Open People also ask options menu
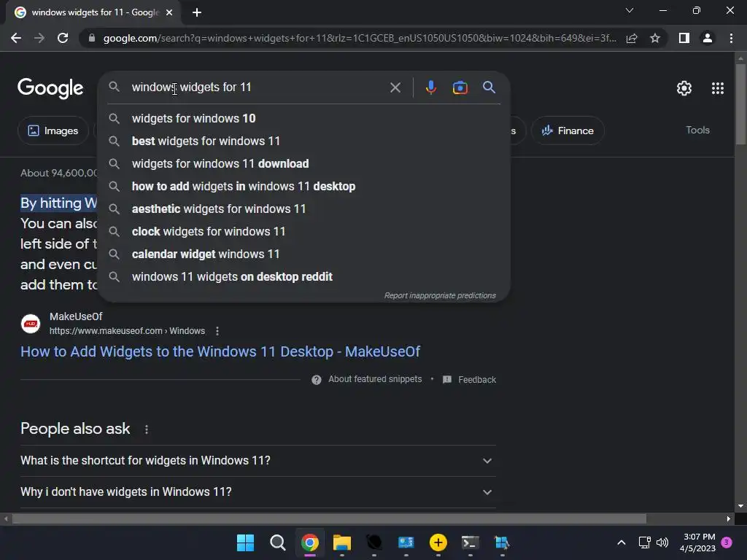747x560 pixels. (146, 429)
